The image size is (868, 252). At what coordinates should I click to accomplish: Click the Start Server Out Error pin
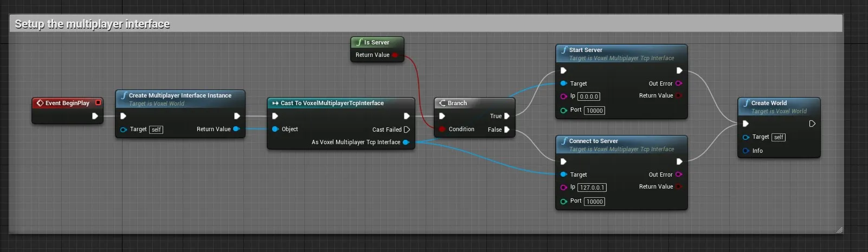[x=678, y=83]
